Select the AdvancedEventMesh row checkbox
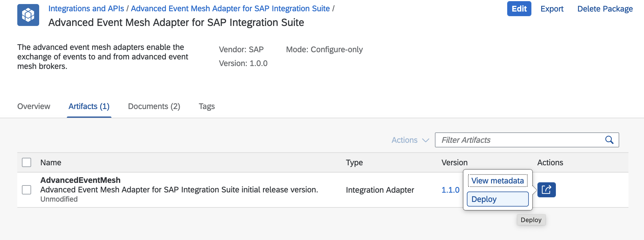Image resolution: width=644 pixels, height=240 pixels. [26, 190]
